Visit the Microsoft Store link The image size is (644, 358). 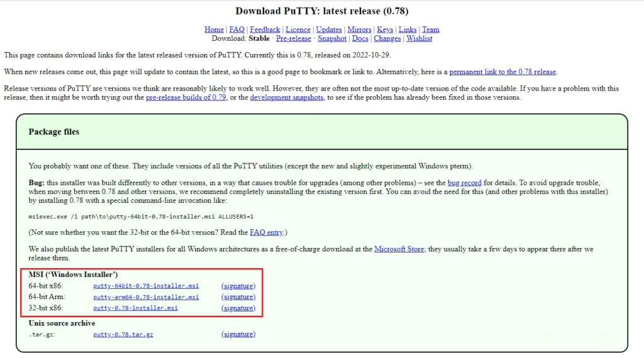pos(399,249)
